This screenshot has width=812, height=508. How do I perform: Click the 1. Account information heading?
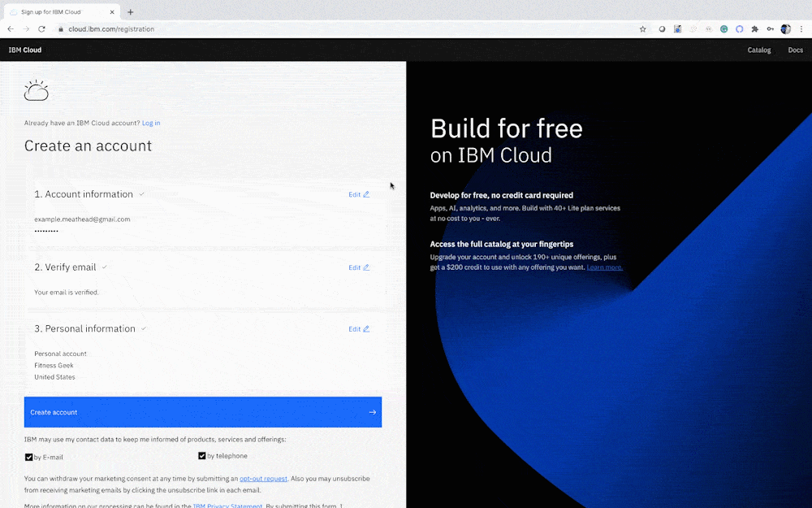(x=84, y=194)
